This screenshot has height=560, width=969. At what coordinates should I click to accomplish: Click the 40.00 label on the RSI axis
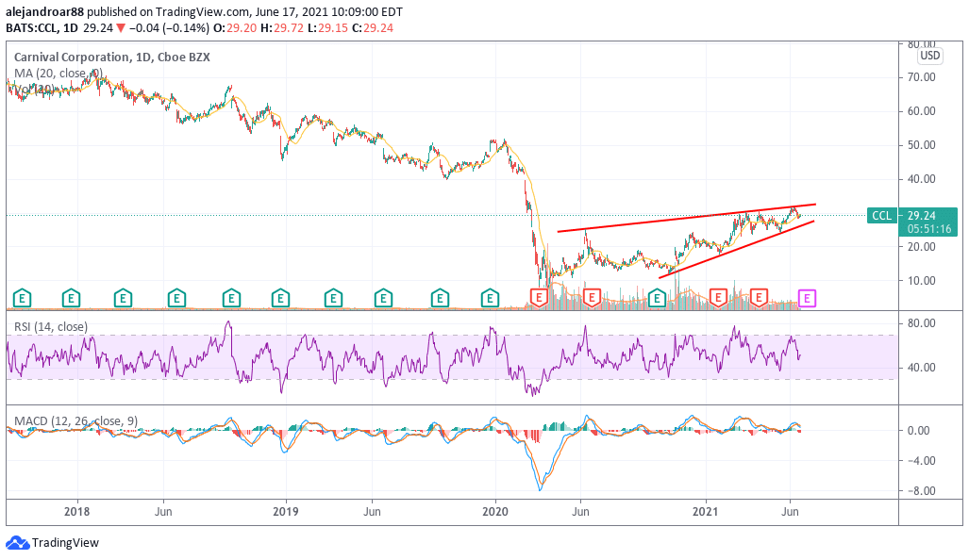coord(922,368)
